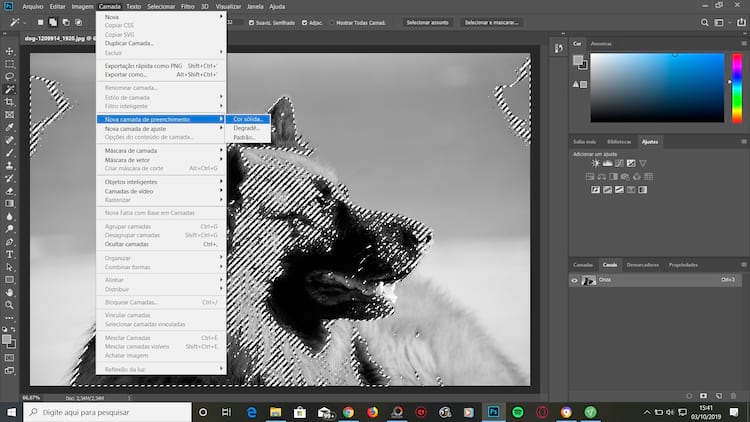
Task: Click foreground color swatch in Color panel
Action: click(578, 60)
